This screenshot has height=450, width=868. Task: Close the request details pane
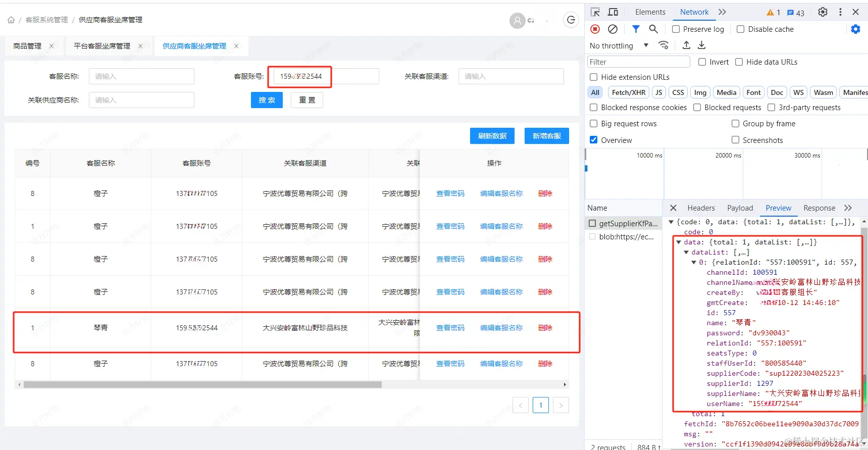pyautogui.click(x=673, y=208)
